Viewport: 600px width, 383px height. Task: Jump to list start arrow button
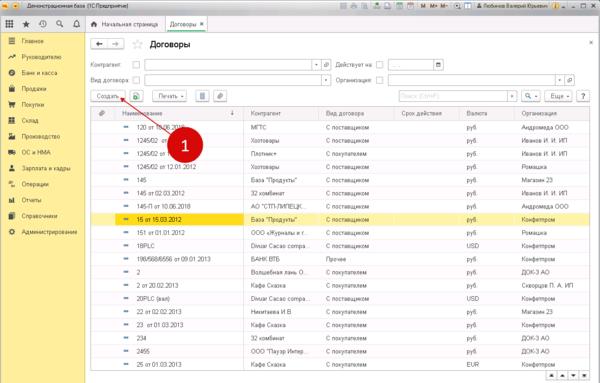pos(551,375)
